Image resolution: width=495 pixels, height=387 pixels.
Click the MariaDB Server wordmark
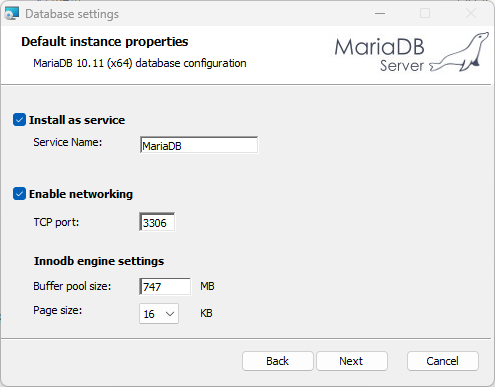(x=379, y=55)
